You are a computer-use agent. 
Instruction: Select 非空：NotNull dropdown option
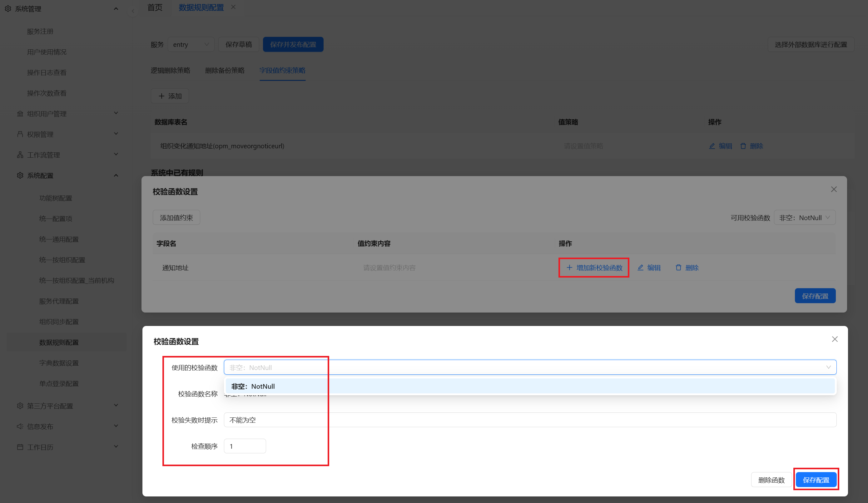[530, 386]
